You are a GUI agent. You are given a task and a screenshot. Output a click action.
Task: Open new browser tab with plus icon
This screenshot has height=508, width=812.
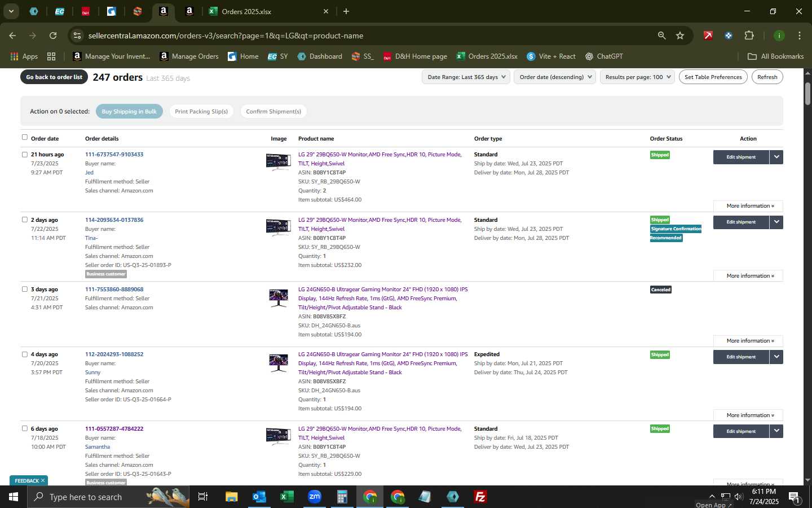click(346, 11)
